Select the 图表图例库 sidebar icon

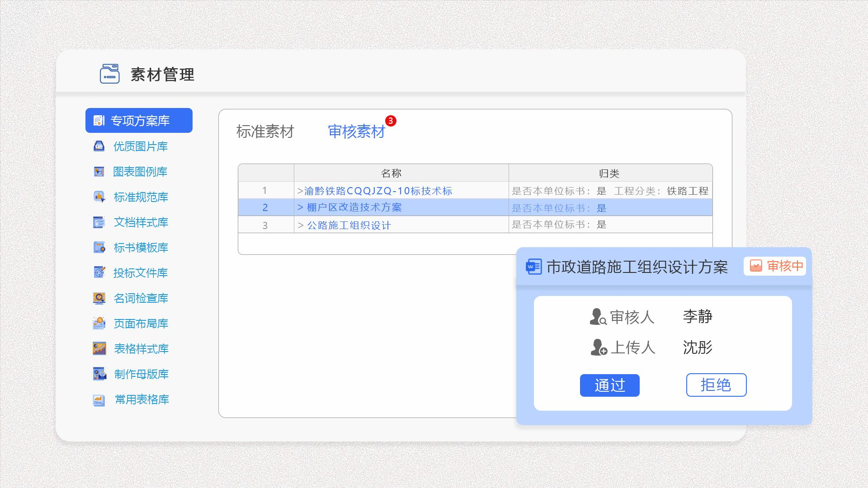[x=99, y=172]
